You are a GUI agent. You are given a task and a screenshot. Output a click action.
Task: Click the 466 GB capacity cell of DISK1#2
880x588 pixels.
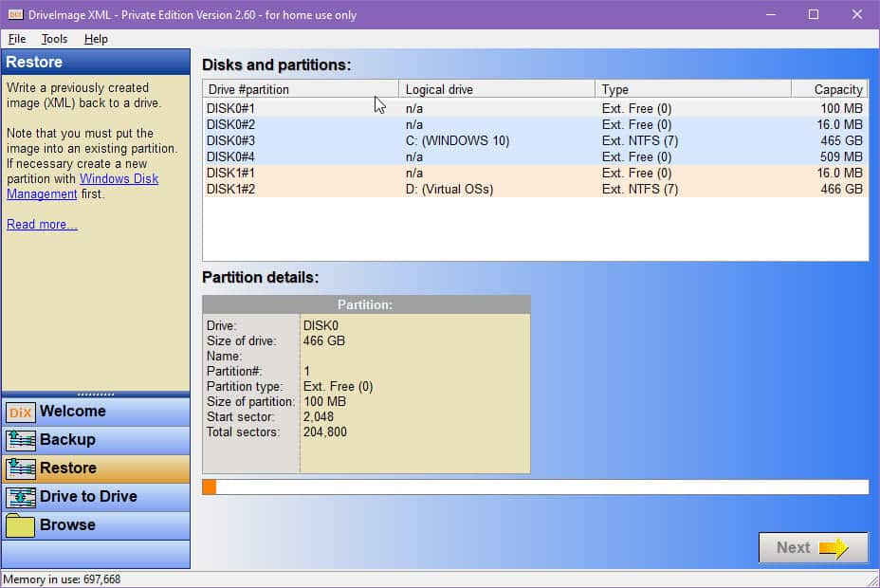(x=841, y=189)
